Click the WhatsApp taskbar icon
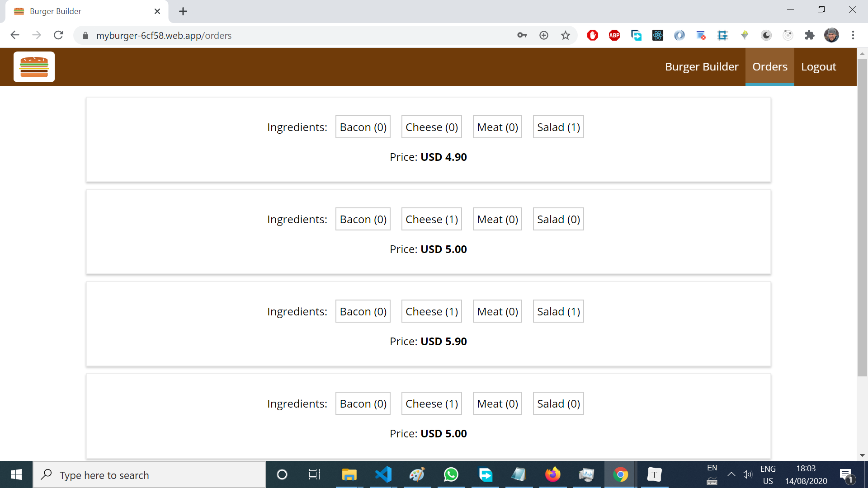Image resolution: width=868 pixels, height=488 pixels. [451, 475]
